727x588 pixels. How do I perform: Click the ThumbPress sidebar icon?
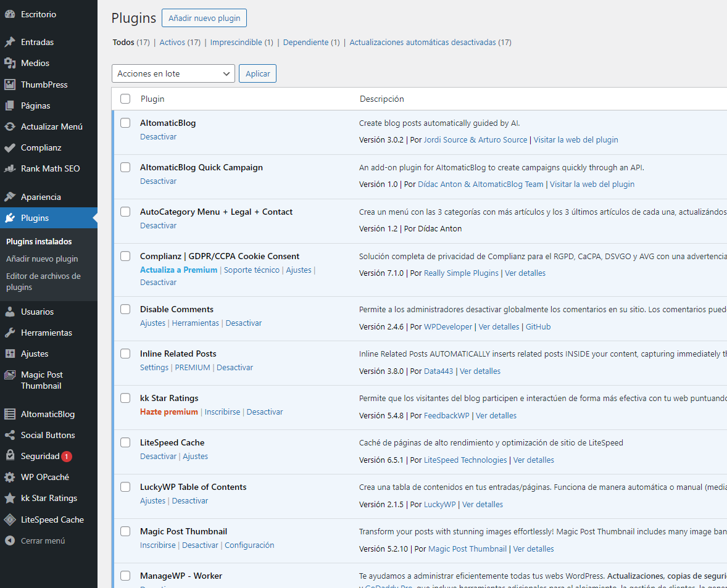10,85
